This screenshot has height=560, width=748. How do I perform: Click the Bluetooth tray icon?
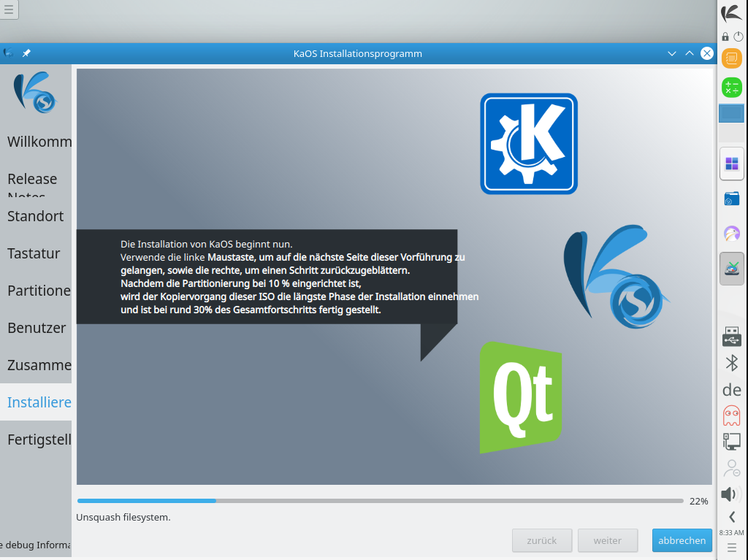pyautogui.click(x=731, y=363)
